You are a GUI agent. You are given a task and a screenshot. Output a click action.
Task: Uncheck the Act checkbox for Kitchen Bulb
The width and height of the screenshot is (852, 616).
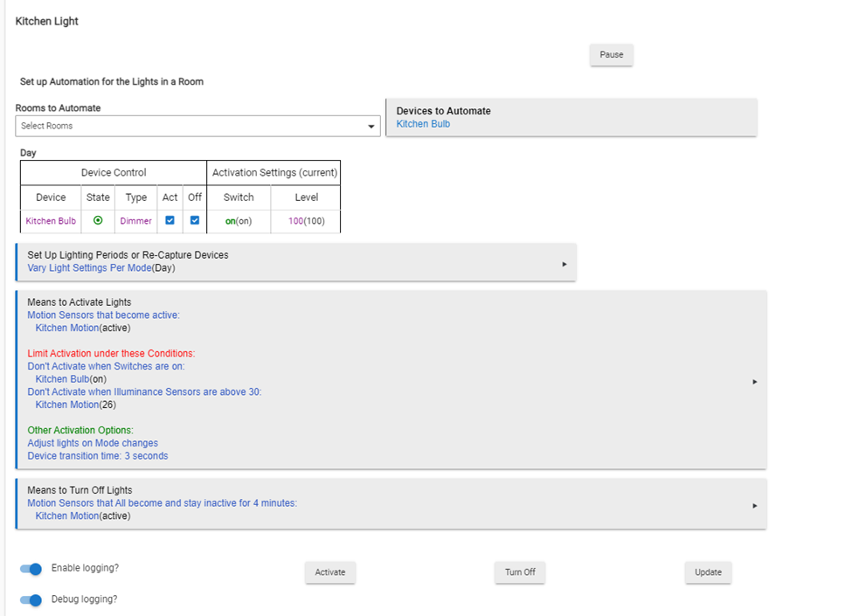170,220
